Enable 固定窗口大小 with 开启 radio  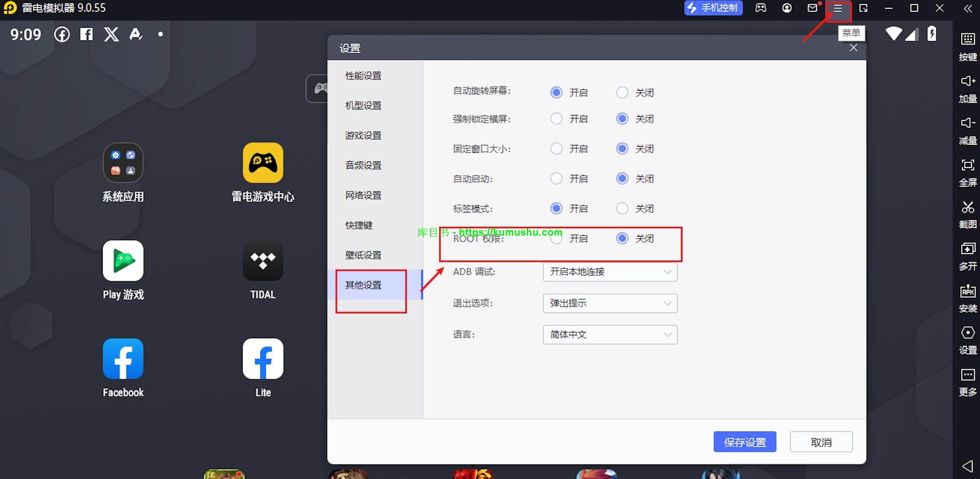tap(556, 149)
